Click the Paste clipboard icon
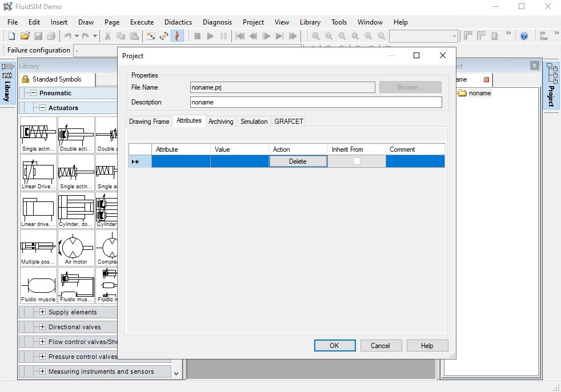The width and height of the screenshot is (561, 392). pyautogui.click(x=134, y=36)
